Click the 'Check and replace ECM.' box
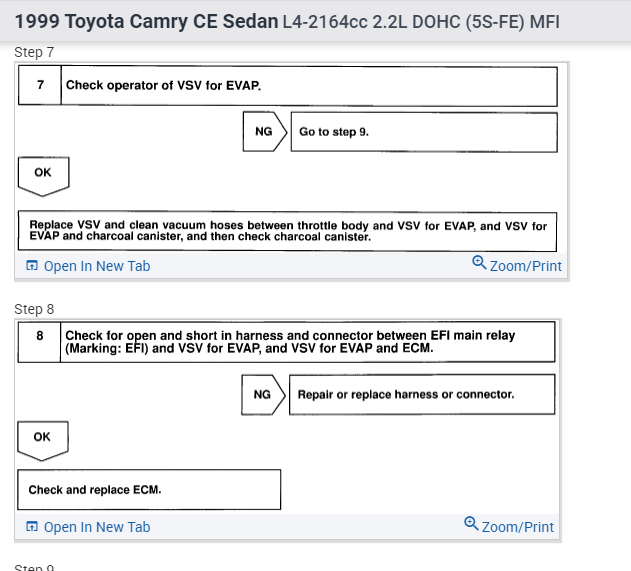This screenshot has width=631, height=571. click(x=149, y=490)
